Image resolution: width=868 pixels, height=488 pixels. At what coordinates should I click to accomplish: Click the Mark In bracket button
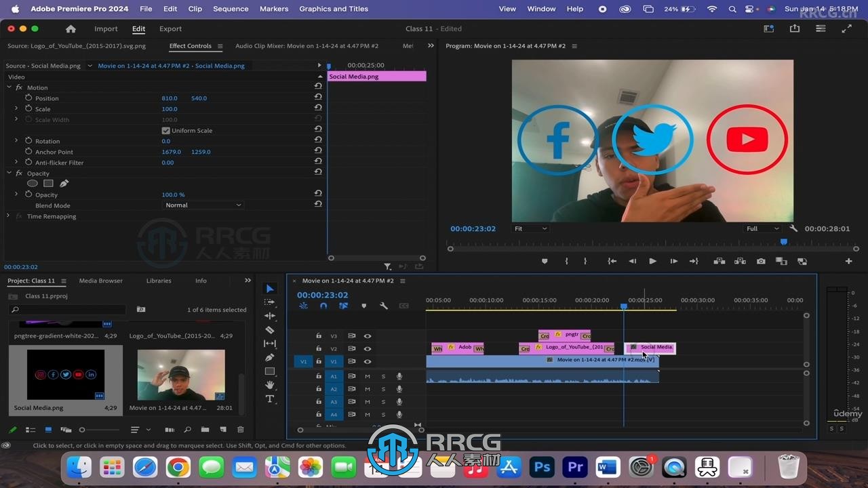point(566,261)
